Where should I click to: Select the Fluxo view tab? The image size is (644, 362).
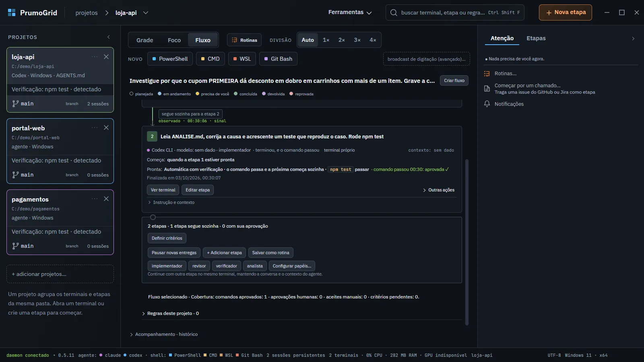(x=203, y=40)
